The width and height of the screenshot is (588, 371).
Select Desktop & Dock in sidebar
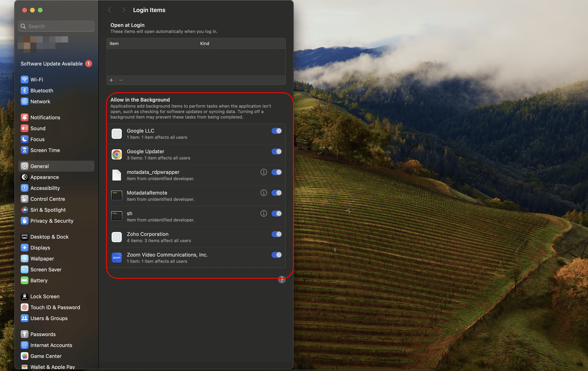pyautogui.click(x=49, y=237)
